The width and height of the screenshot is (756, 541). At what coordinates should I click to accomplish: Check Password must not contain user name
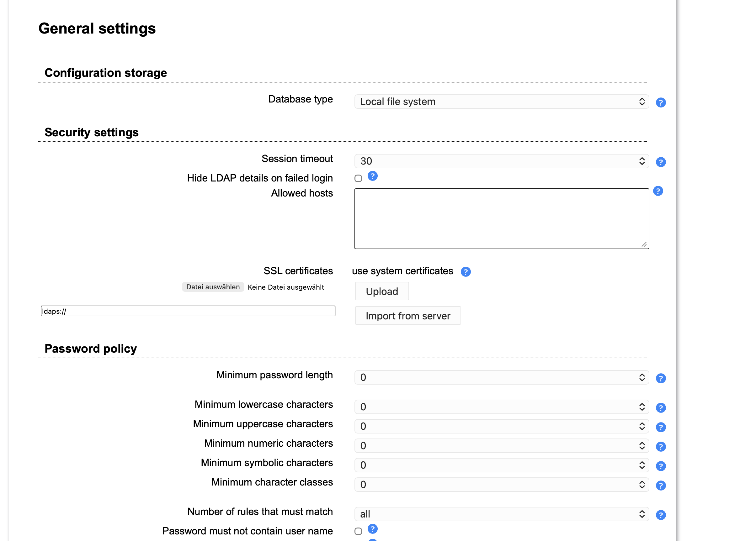tap(358, 531)
